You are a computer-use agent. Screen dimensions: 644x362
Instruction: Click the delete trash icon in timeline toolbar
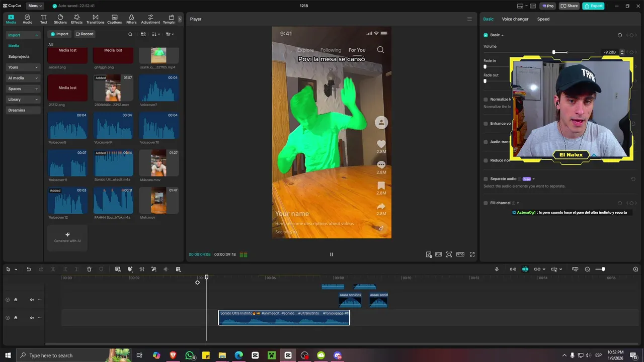pyautogui.click(x=89, y=269)
